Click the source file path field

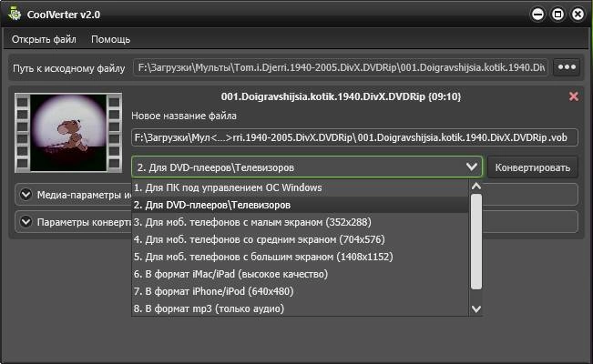(341, 67)
